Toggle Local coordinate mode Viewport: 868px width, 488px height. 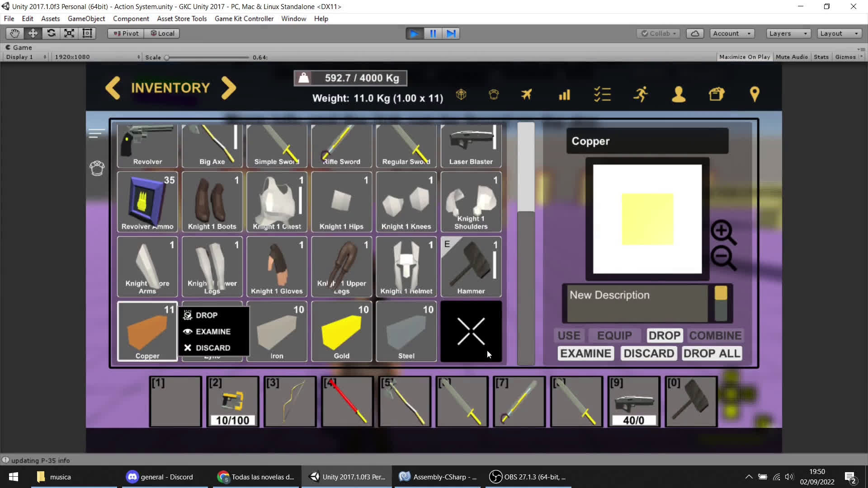162,33
